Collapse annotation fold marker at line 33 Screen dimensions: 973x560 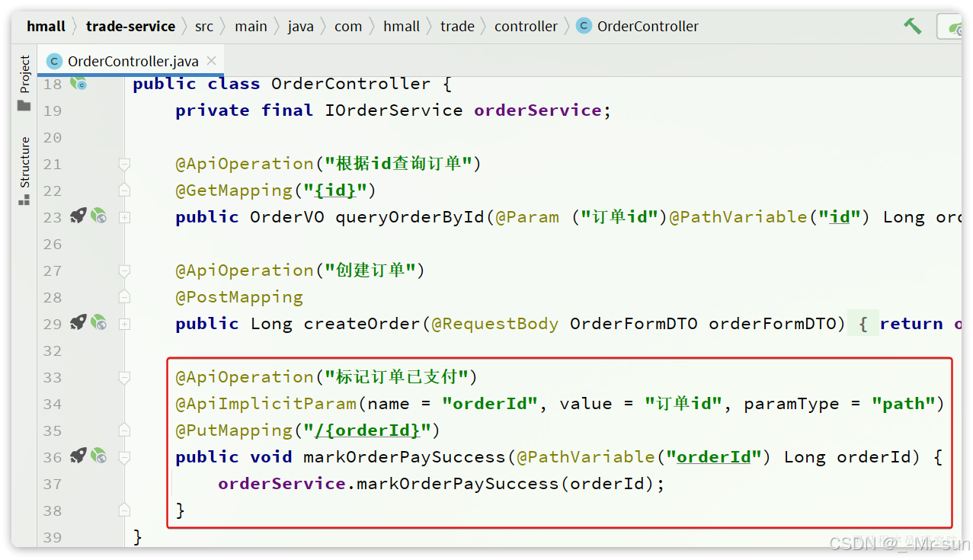tap(124, 377)
